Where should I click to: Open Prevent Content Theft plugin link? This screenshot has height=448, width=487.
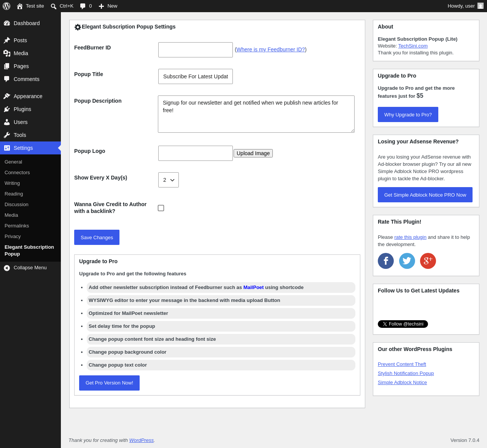click(x=402, y=364)
